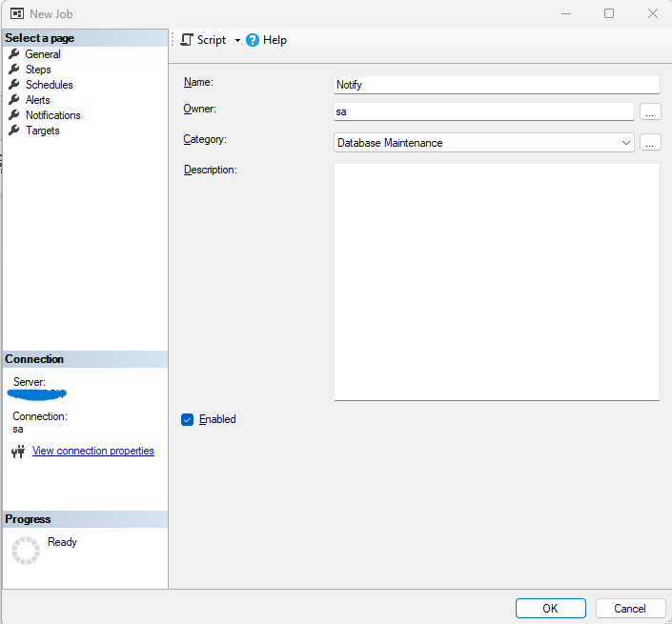Click the wrench icon beside Steps
672x624 pixels.
pos(14,70)
